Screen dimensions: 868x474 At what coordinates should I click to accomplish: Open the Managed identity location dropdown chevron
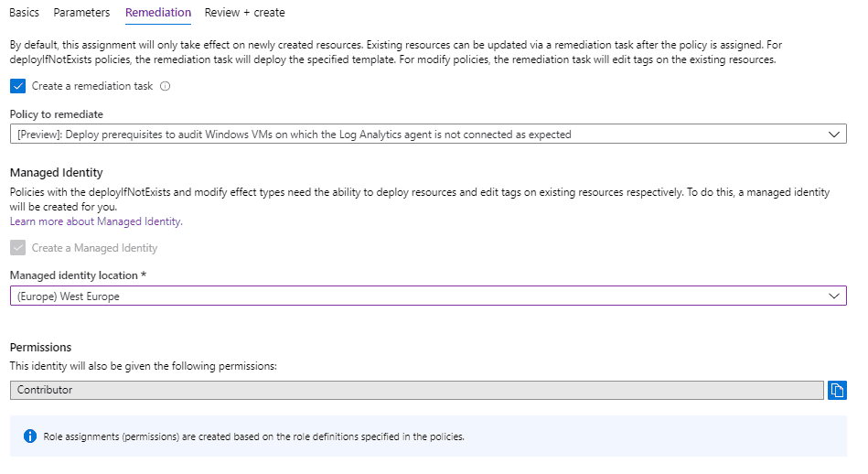tap(833, 296)
